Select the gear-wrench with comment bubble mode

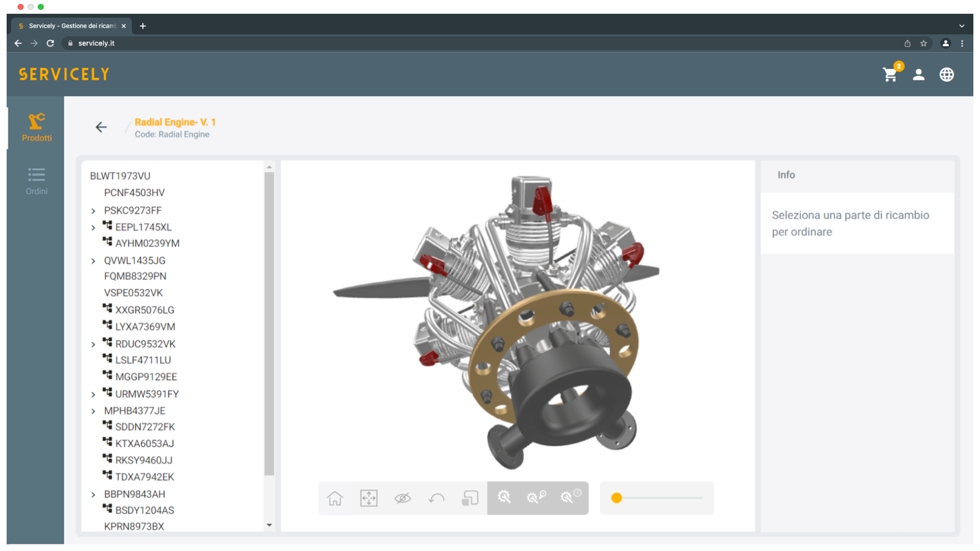pyautogui.click(x=536, y=497)
